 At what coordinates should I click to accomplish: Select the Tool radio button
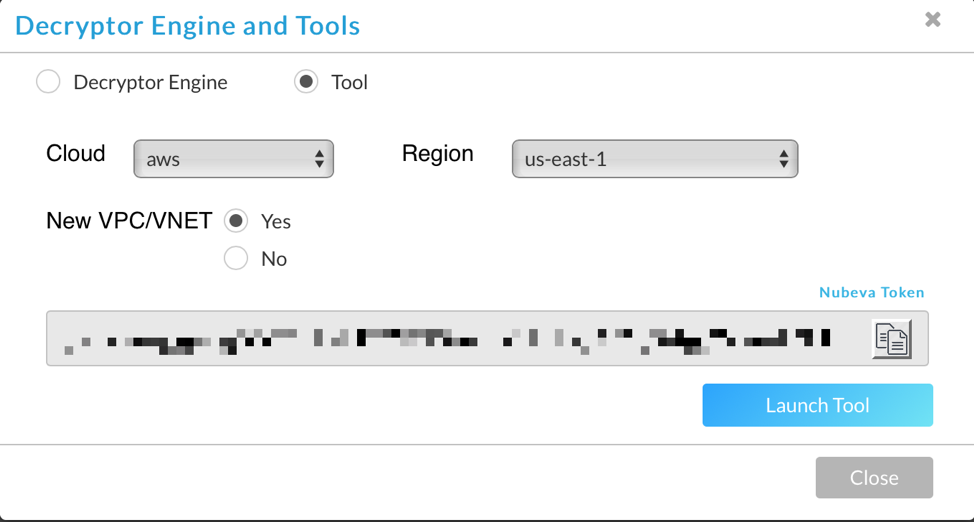click(x=306, y=82)
